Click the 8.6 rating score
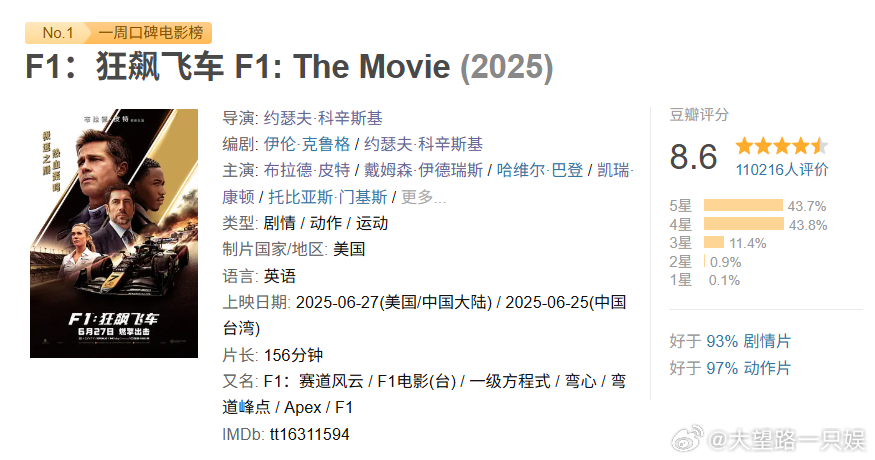875x460 pixels. pos(693,157)
